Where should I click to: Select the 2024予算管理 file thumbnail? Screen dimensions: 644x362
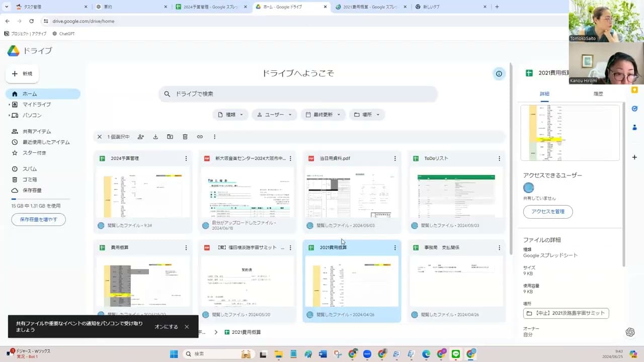coord(143,193)
